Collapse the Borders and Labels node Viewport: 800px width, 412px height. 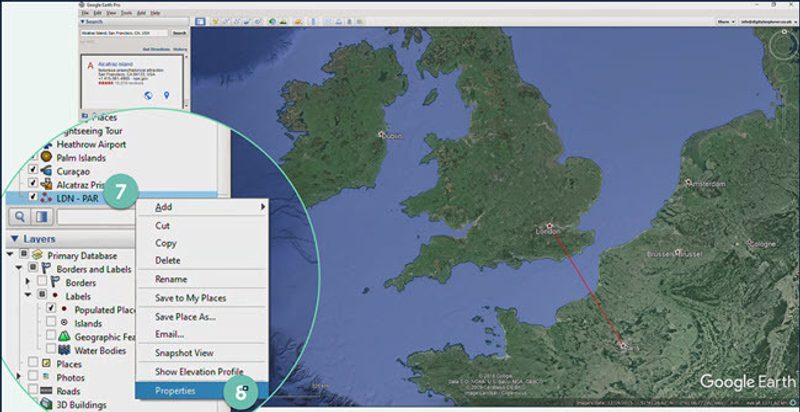(19, 268)
